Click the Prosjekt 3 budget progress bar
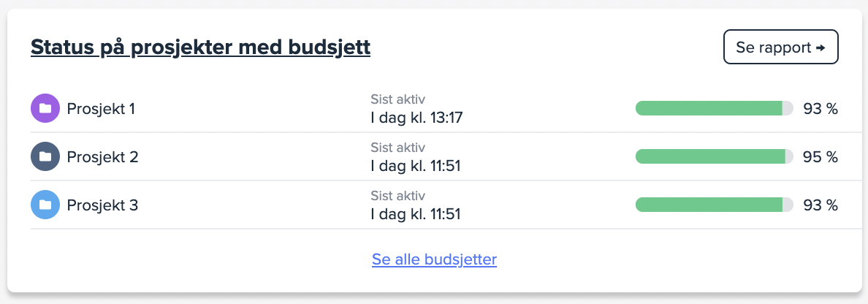The width and height of the screenshot is (868, 304). 714,205
